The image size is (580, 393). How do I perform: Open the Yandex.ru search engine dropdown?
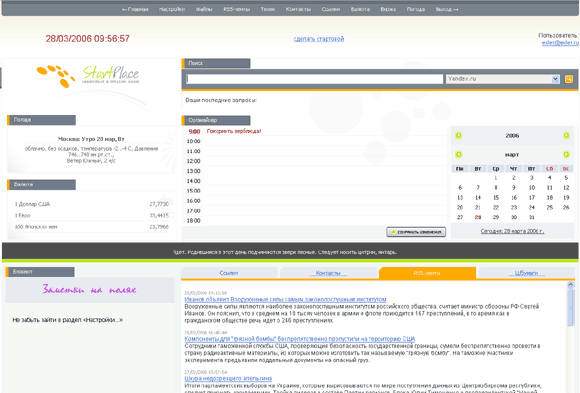point(503,79)
